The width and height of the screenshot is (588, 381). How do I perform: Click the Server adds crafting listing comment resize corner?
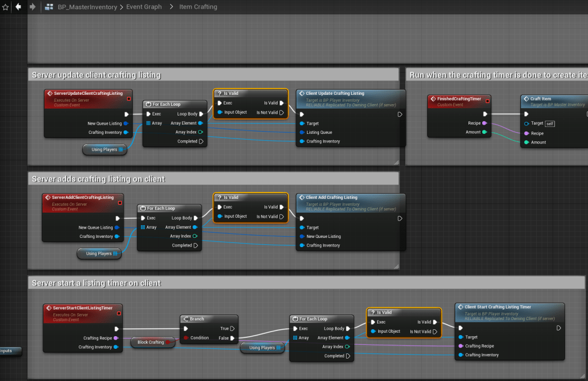click(x=396, y=267)
